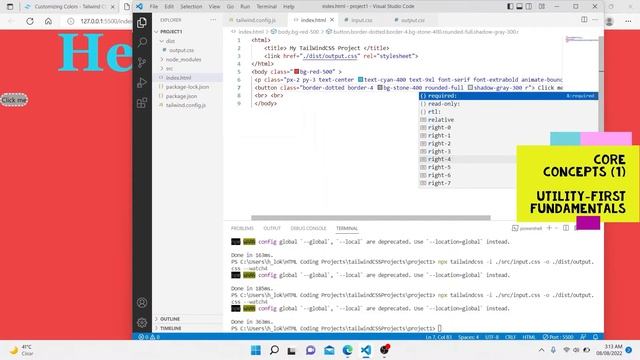Open the Selection menu

[191, 7]
